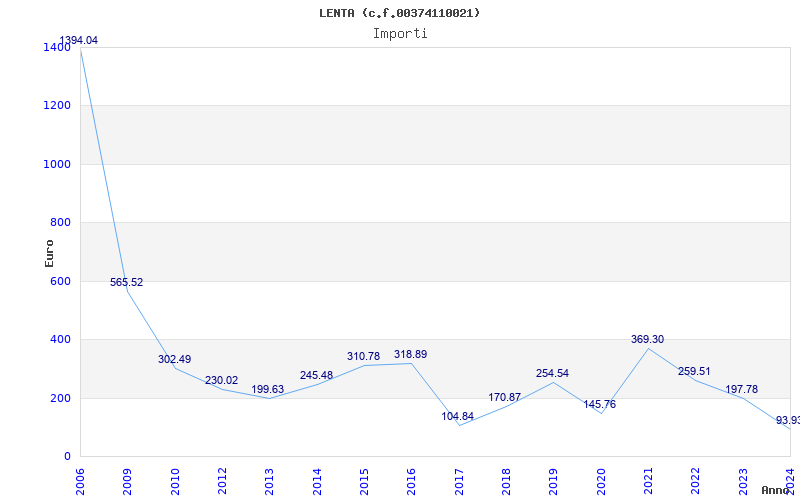Click the chart title LENTA (c.f.00374110021)
The image size is (800, 500).
[x=399, y=13]
